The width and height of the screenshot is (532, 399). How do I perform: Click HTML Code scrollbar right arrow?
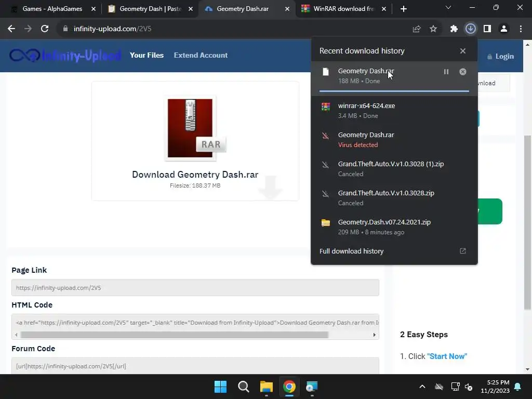374,335
